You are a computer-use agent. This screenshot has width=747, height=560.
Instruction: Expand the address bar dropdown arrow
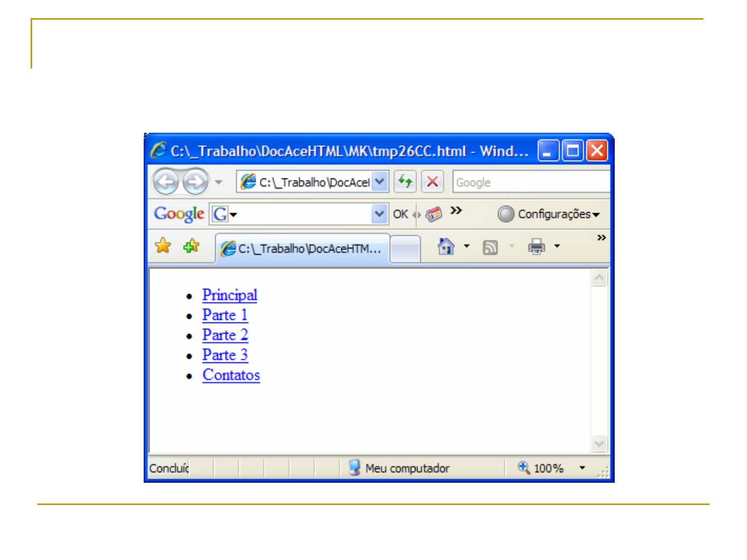[x=380, y=181]
